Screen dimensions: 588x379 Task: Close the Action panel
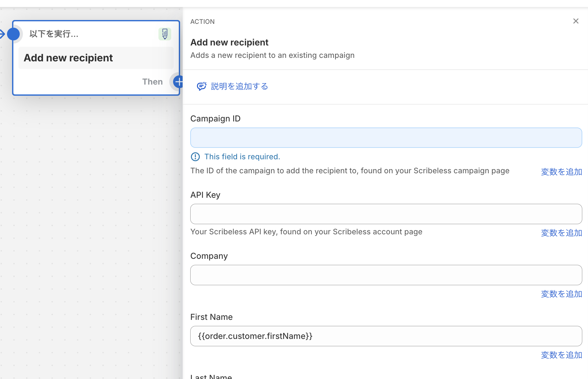click(576, 21)
